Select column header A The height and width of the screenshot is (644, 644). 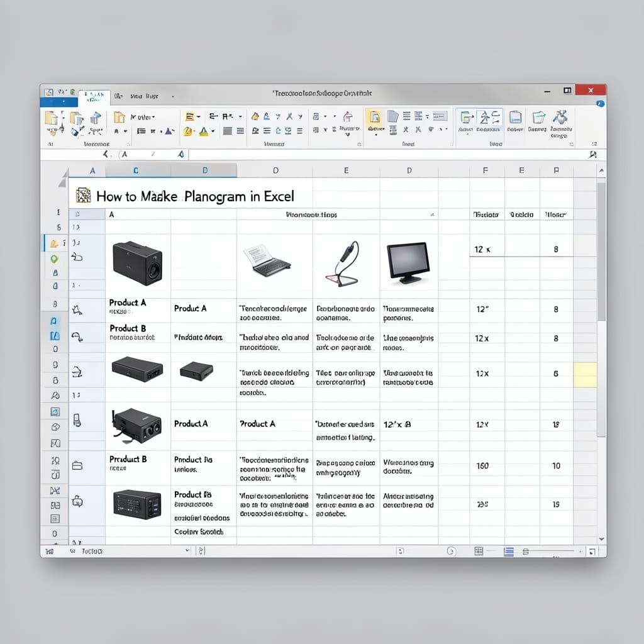coord(92,170)
